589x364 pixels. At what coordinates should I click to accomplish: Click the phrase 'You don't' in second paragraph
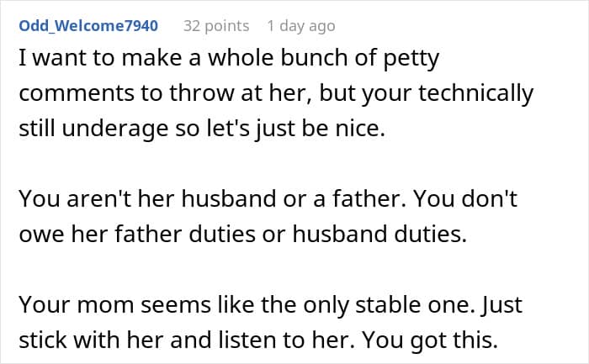(x=466, y=198)
